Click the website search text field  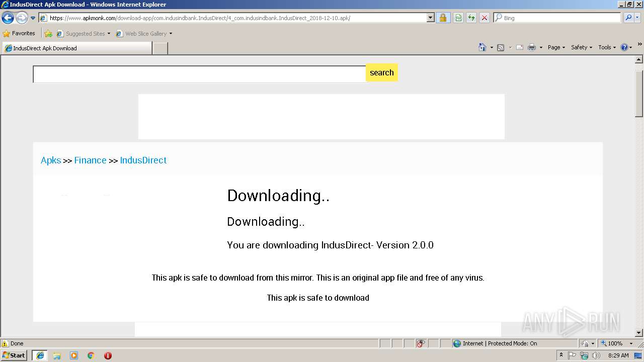199,74
